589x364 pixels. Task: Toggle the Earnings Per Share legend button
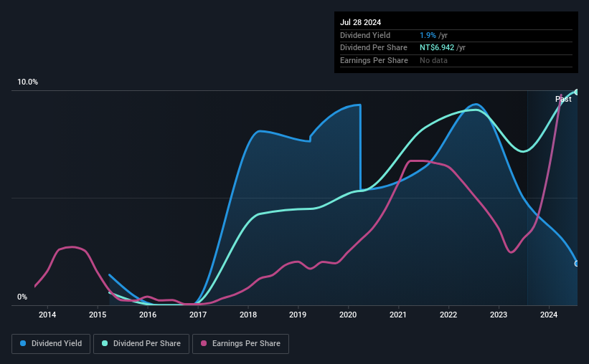point(240,344)
